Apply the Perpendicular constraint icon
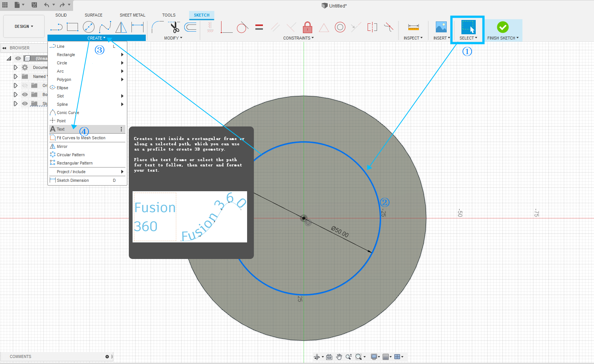The height and width of the screenshot is (364, 594). click(x=291, y=27)
